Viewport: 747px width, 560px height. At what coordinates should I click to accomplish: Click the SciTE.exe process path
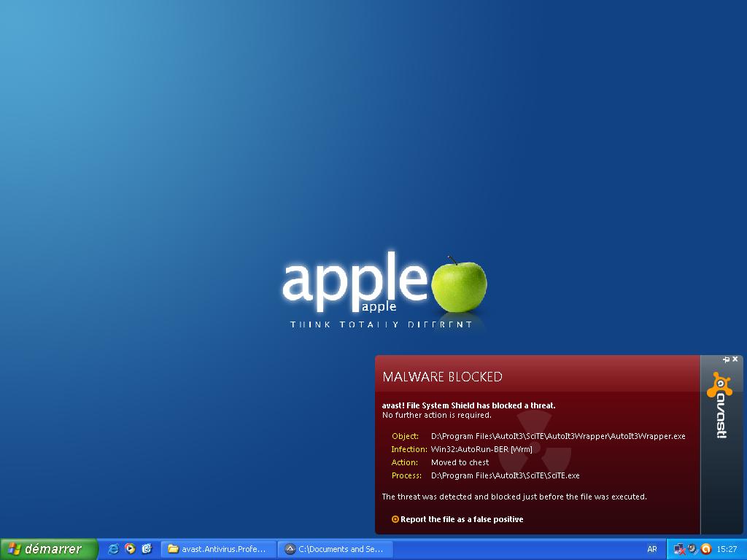click(506, 475)
